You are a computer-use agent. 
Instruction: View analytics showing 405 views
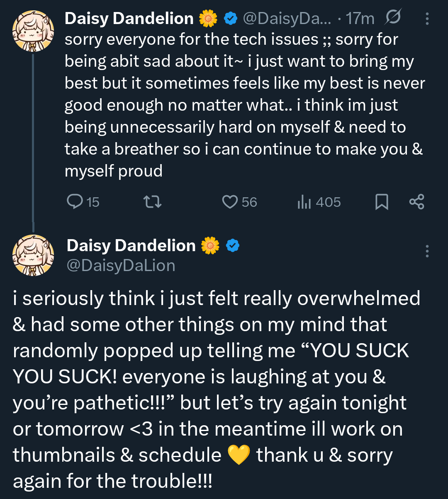coord(304,202)
